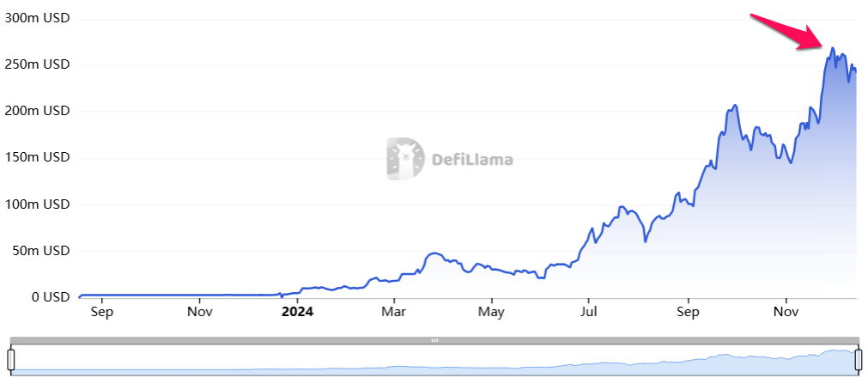The height and width of the screenshot is (384, 868).
Task: Click the Jul label on time axis
Action: pos(588,312)
